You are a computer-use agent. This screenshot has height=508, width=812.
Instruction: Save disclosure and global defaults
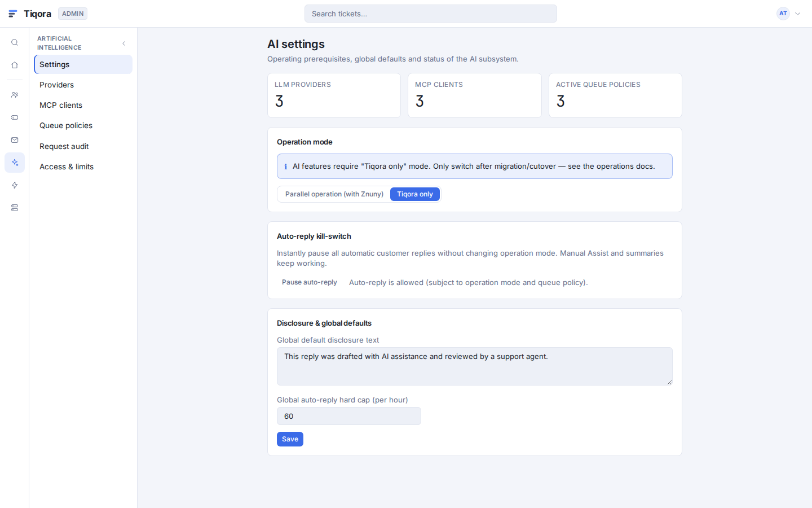tap(290, 439)
